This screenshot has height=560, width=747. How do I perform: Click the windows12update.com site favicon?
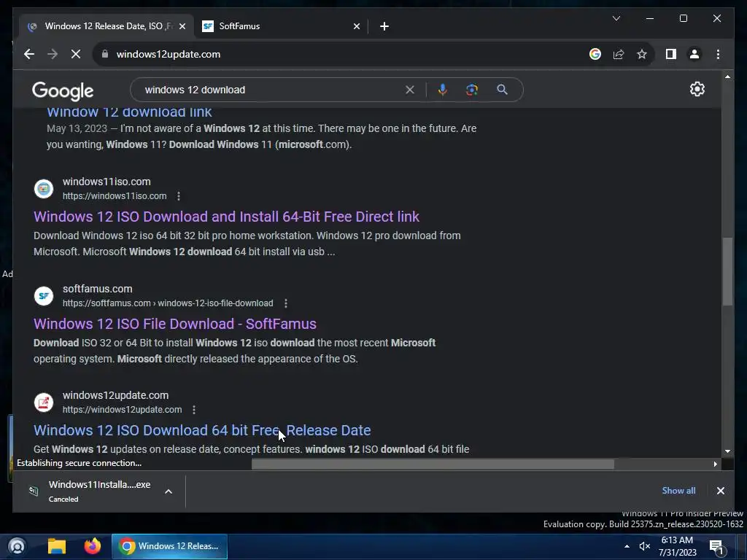(43, 402)
